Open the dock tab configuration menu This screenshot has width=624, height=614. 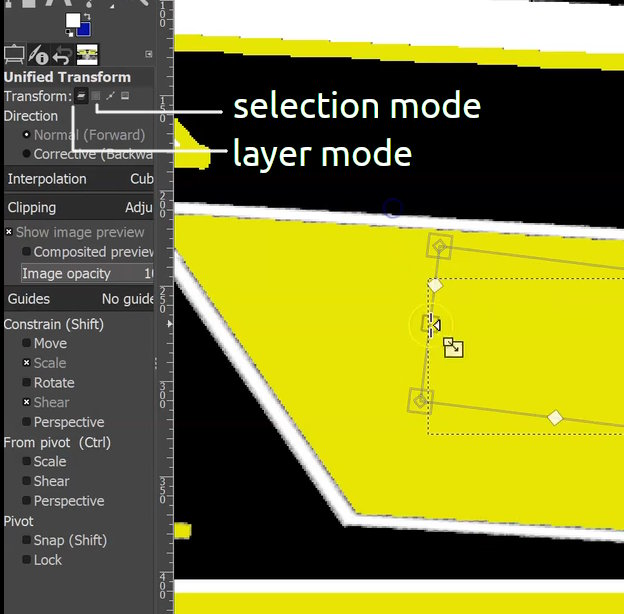149,54
